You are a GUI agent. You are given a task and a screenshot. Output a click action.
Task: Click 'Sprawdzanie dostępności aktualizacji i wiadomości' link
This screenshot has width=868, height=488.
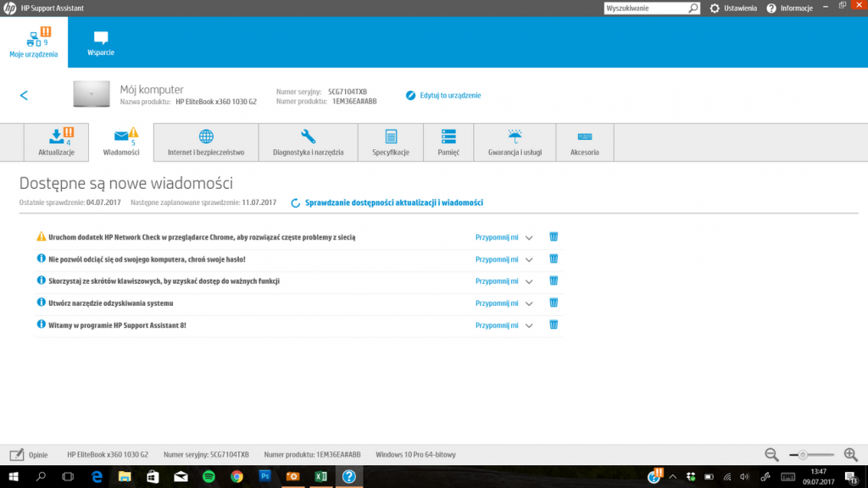393,203
